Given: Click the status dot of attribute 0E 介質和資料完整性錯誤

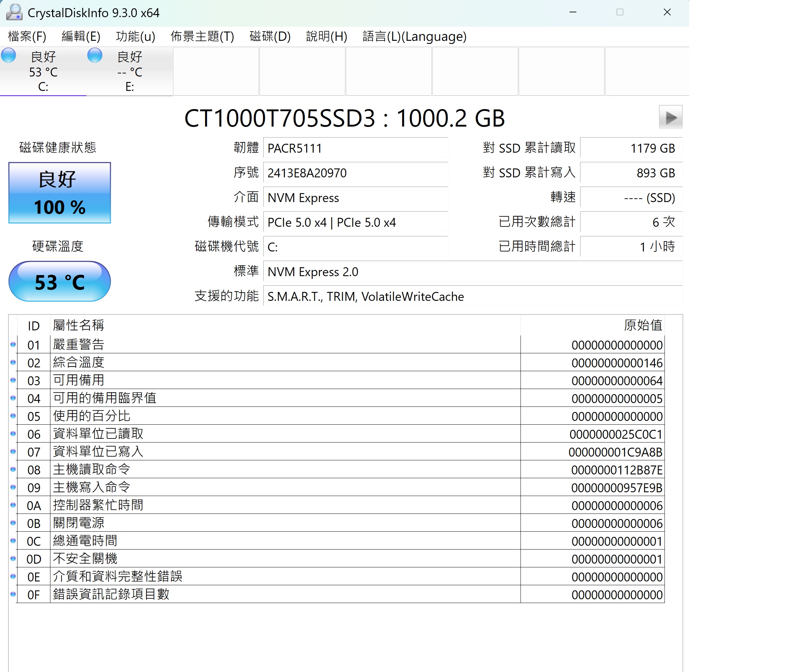Looking at the screenshot, I should click(x=13, y=576).
